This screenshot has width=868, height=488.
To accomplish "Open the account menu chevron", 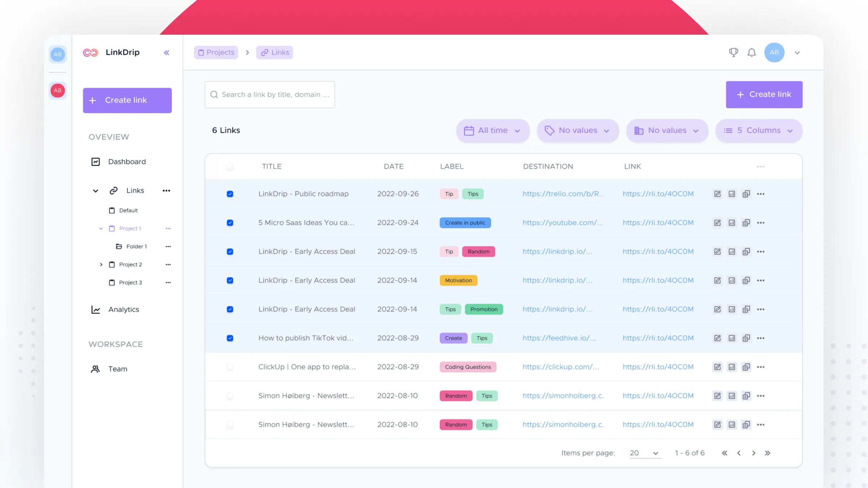I will [x=797, y=53].
